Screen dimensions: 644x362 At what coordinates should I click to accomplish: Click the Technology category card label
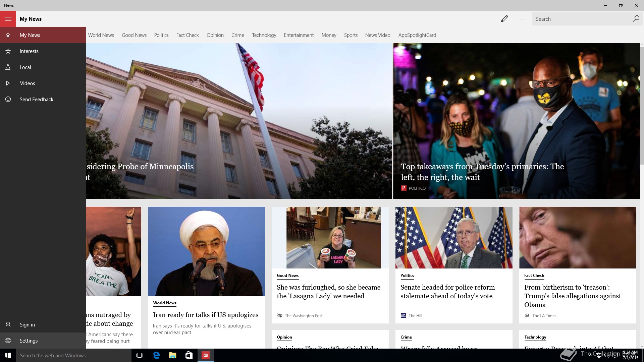(x=535, y=337)
